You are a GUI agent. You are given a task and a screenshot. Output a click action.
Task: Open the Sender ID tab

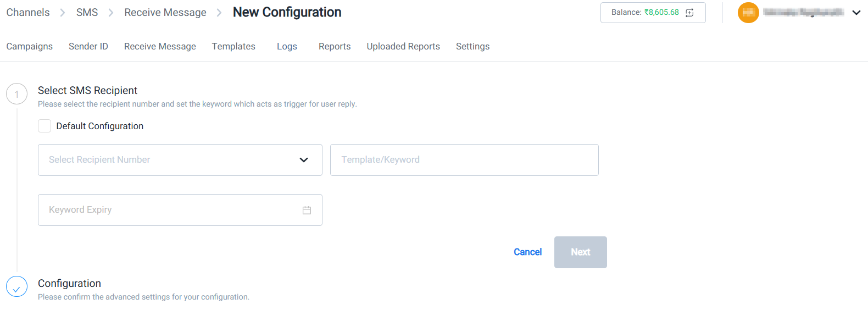coord(88,46)
